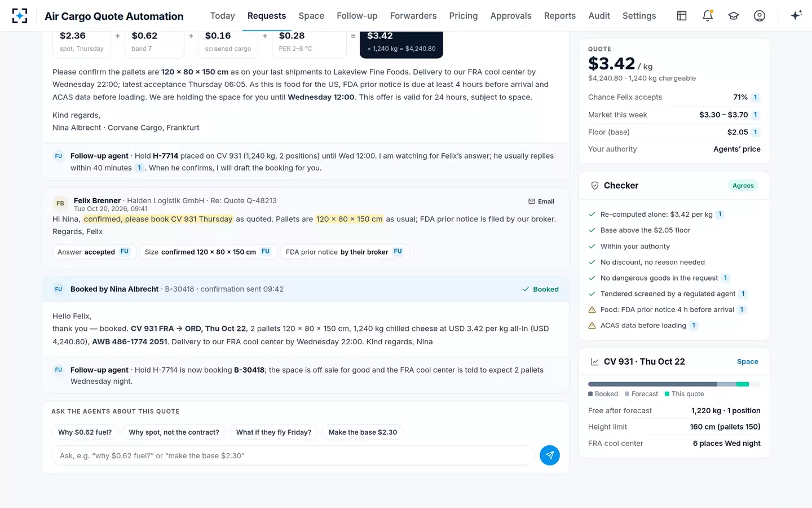The height and width of the screenshot is (508, 812).
Task: Open the Audit tab
Action: coord(599,16)
